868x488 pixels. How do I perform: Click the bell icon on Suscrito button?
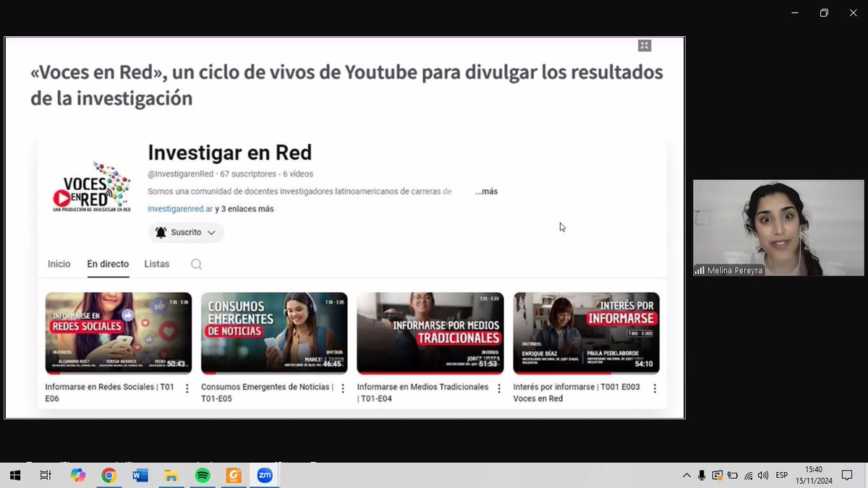[x=161, y=233]
